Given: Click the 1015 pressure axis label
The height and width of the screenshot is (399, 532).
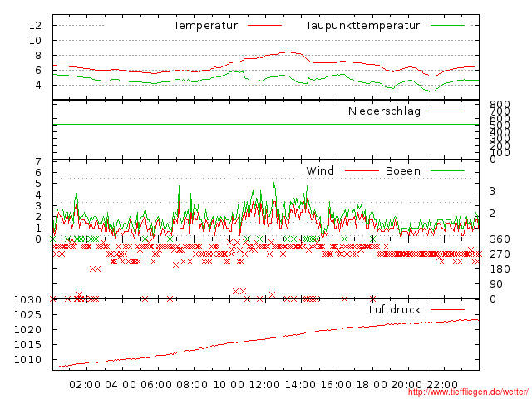Looking at the screenshot, I should [27, 345].
